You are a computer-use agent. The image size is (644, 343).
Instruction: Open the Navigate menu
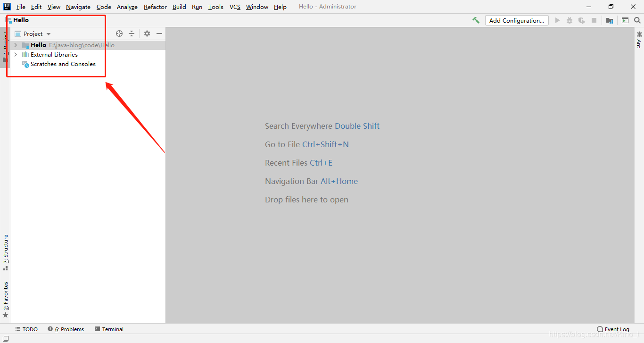coord(78,7)
